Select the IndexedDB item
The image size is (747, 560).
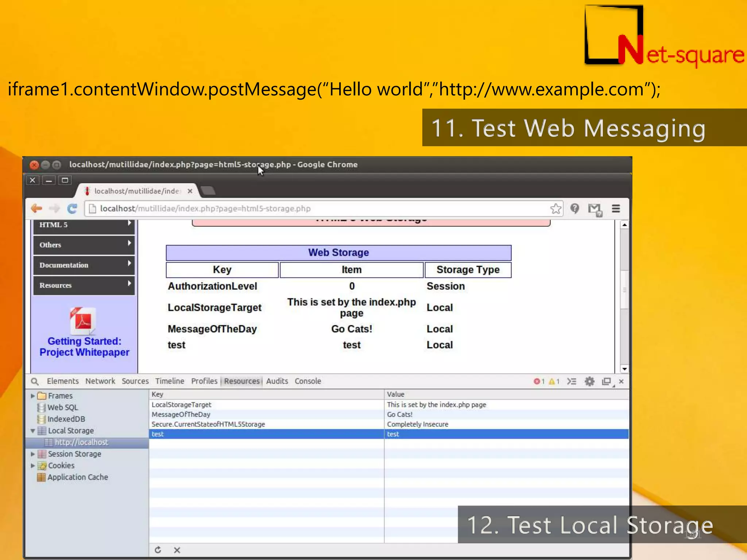click(x=61, y=419)
